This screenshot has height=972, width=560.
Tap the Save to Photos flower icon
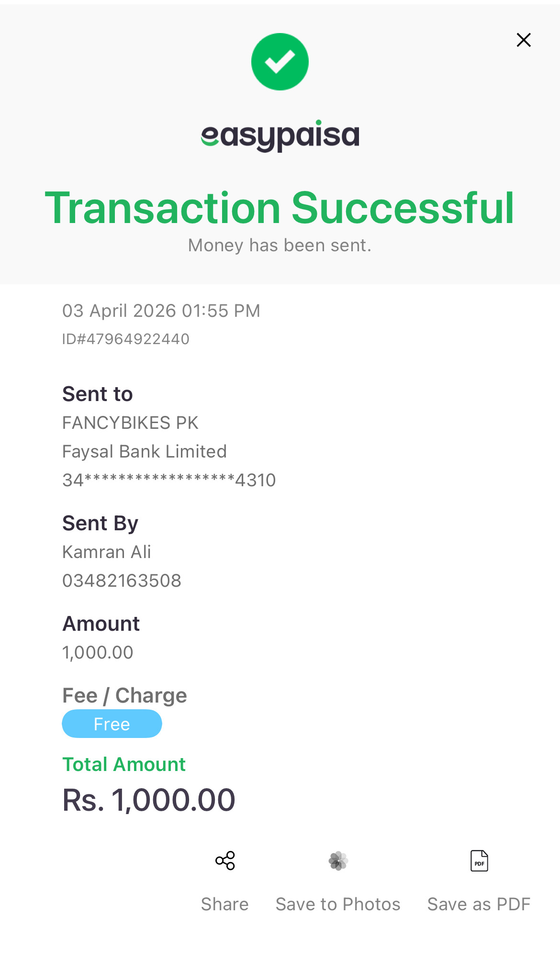point(338,860)
